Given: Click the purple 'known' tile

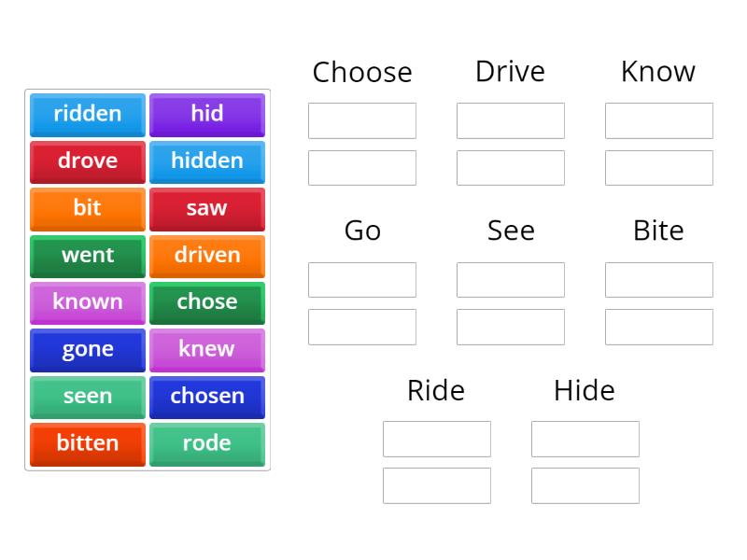Looking at the screenshot, I should 87,302.
